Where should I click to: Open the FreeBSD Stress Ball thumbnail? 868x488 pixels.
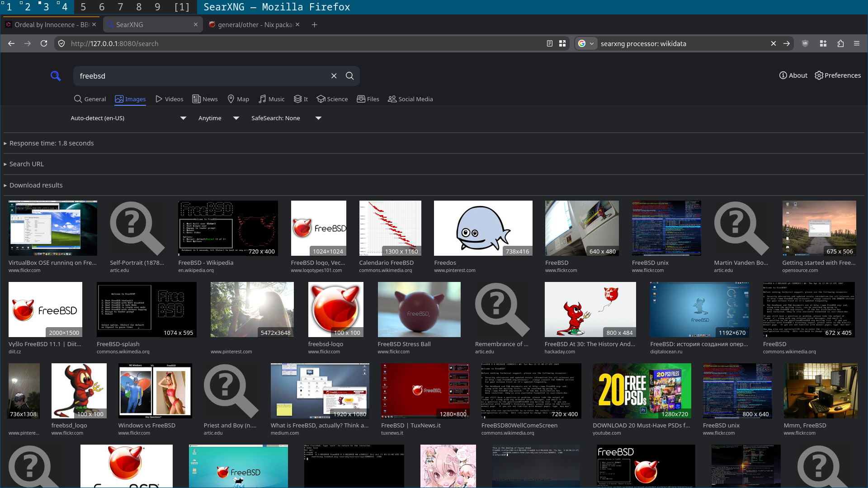419,310
